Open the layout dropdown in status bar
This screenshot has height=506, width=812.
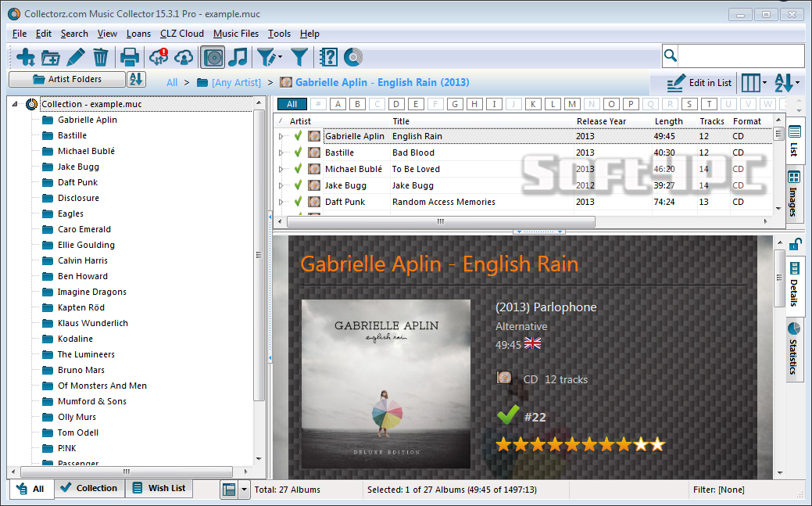click(x=243, y=490)
